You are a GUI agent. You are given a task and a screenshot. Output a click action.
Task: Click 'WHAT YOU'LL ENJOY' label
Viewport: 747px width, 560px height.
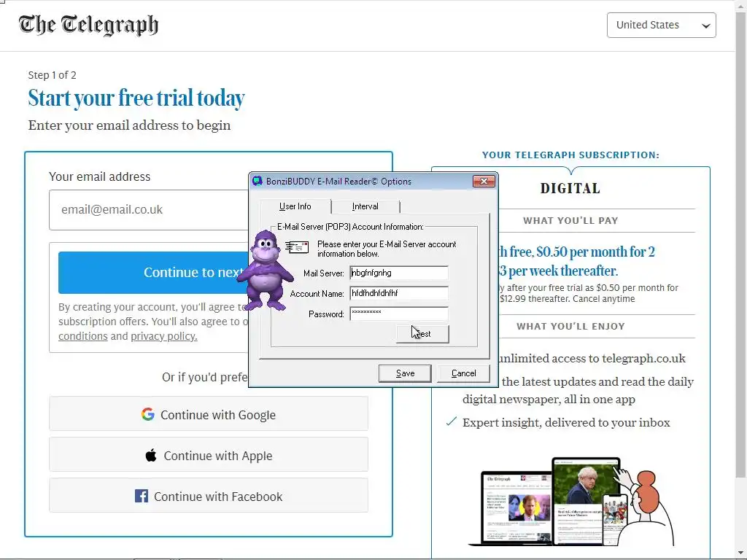point(570,326)
